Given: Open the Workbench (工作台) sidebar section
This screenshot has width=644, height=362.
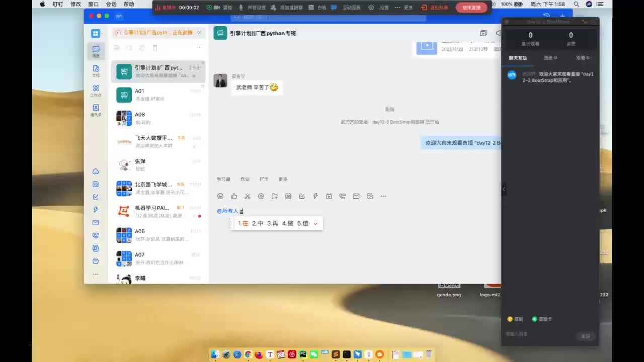Looking at the screenshot, I should pyautogui.click(x=96, y=90).
